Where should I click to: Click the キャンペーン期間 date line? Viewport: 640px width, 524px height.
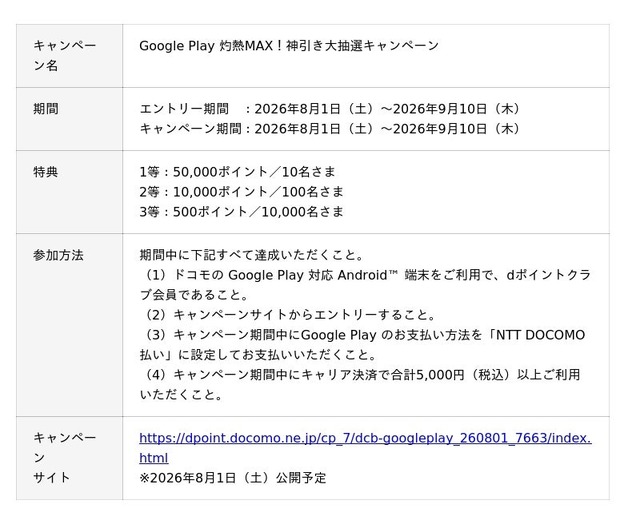329,129
